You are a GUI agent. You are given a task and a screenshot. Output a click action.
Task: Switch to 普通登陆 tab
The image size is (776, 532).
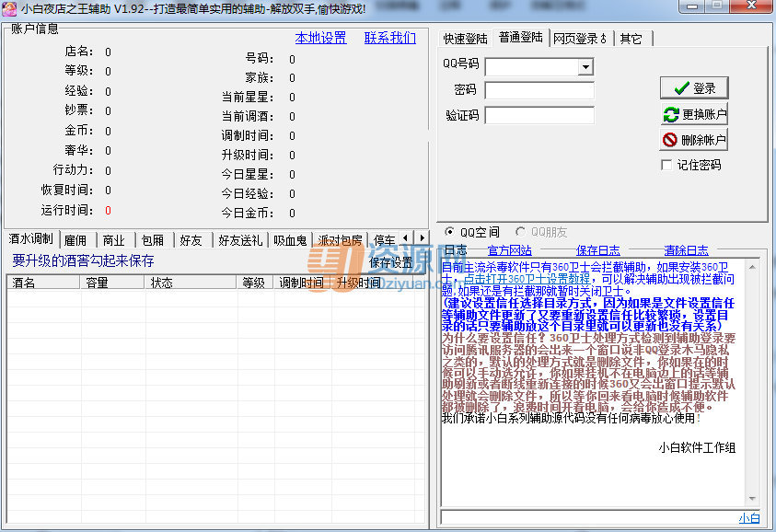point(521,38)
